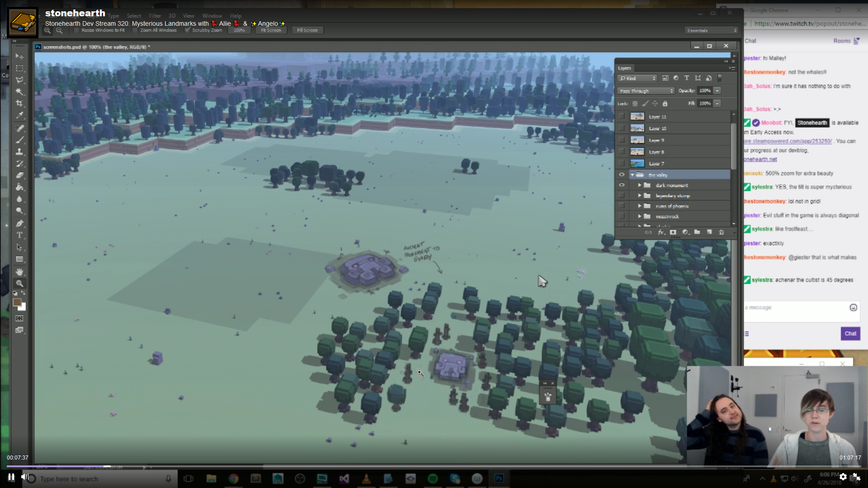Select the Crop tool
This screenshot has height=488, width=868.
(x=19, y=103)
